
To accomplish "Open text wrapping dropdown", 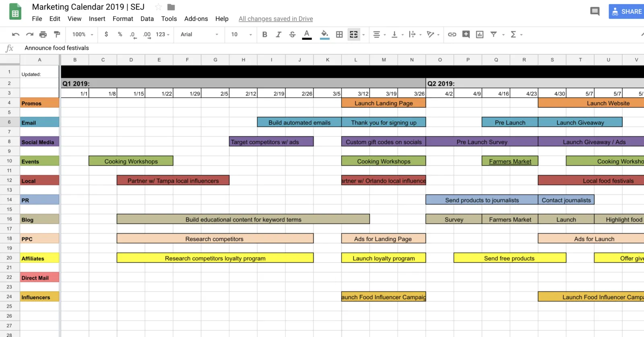I will click(x=415, y=35).
